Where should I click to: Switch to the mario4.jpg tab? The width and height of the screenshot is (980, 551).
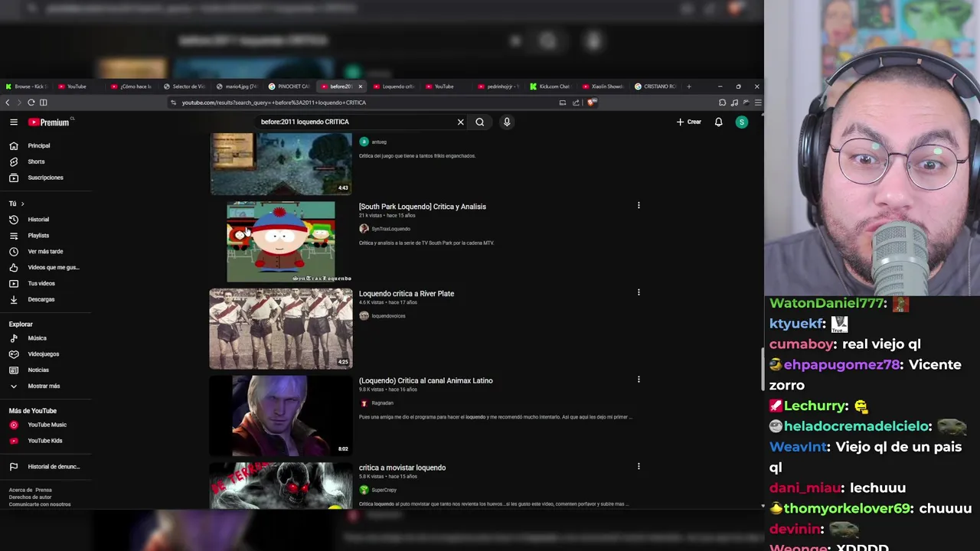pyautogui.click(x=237, y=86)
